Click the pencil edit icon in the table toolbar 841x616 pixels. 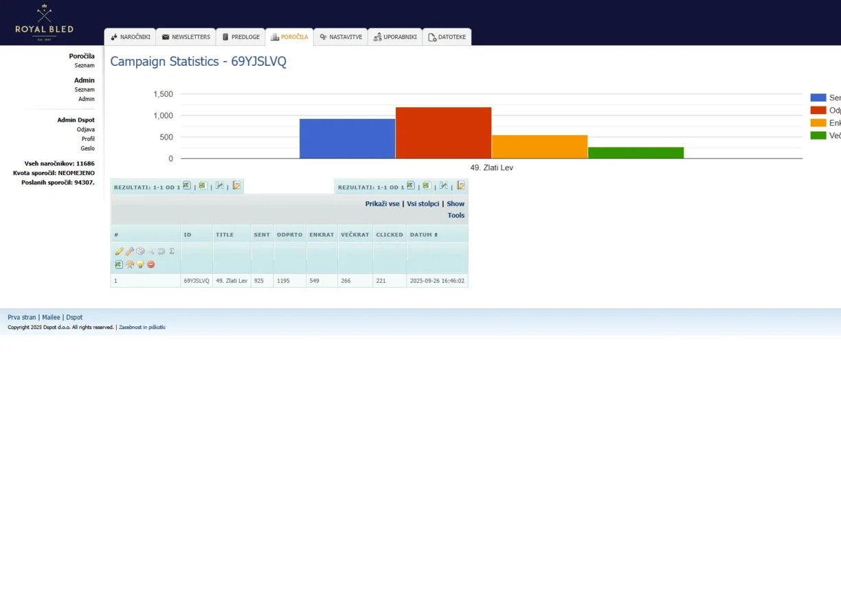point(119,251)
